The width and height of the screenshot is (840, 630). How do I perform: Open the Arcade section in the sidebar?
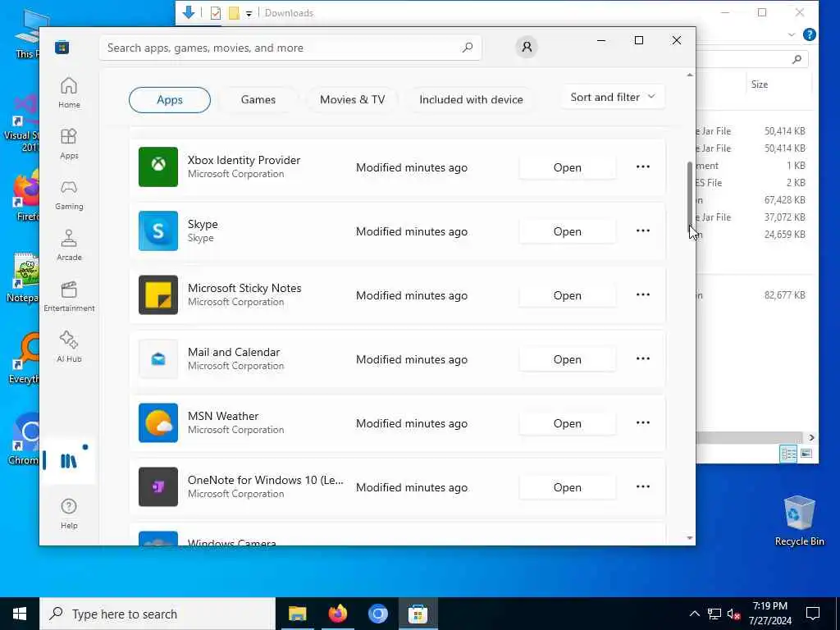coord(69,245)
